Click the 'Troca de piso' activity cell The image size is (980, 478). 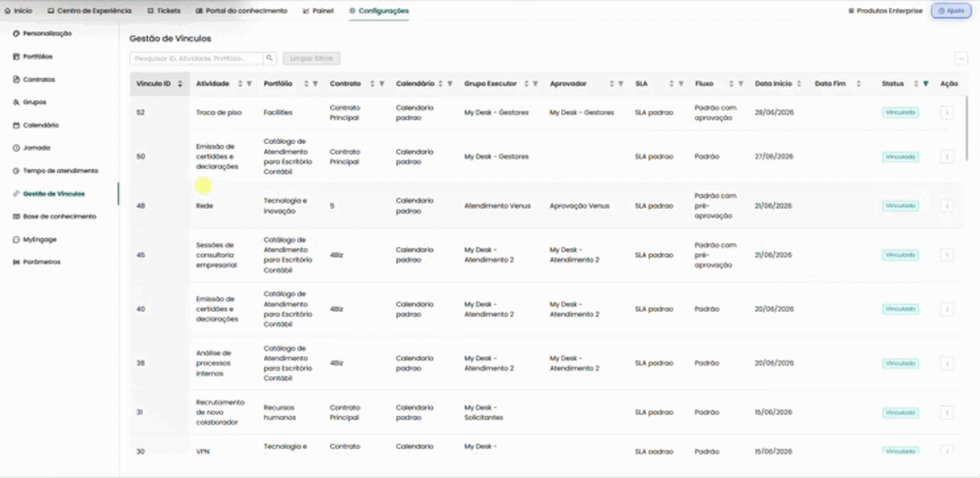click(x=219, y=113)
